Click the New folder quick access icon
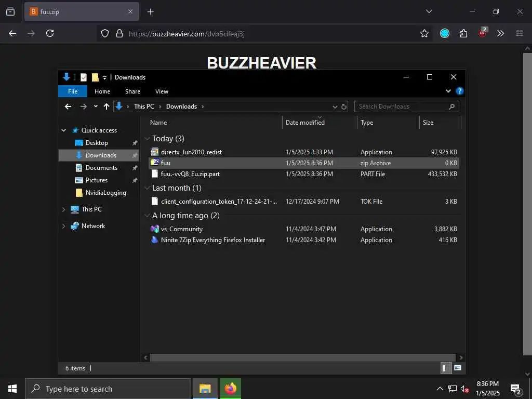 click(x=96, y=77)
